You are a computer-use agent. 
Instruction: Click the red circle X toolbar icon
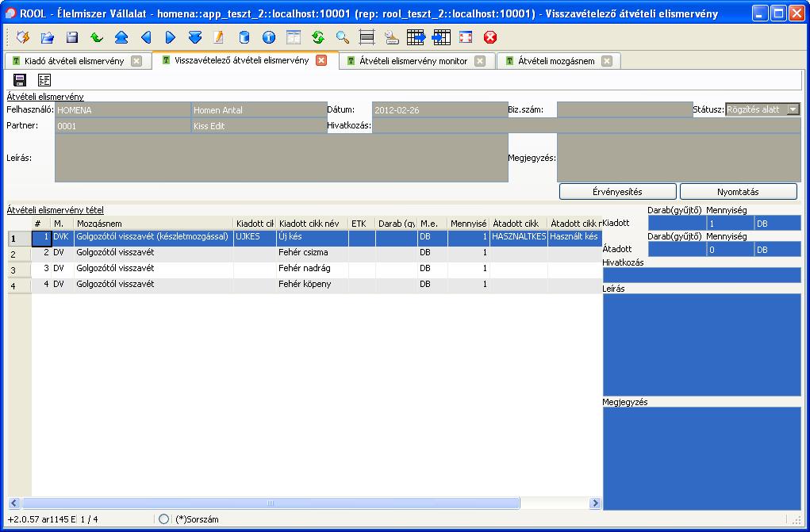tap(490, 37)
